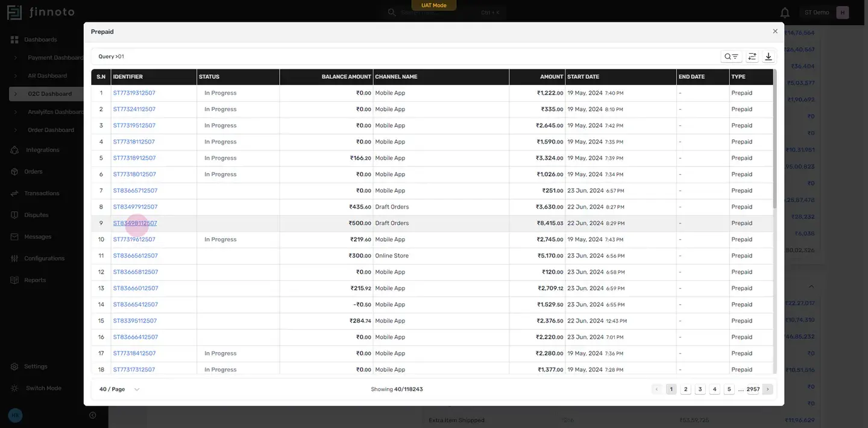Go to previous page arrow
This screenshot has height=428, width=868.
click(656, 389)
